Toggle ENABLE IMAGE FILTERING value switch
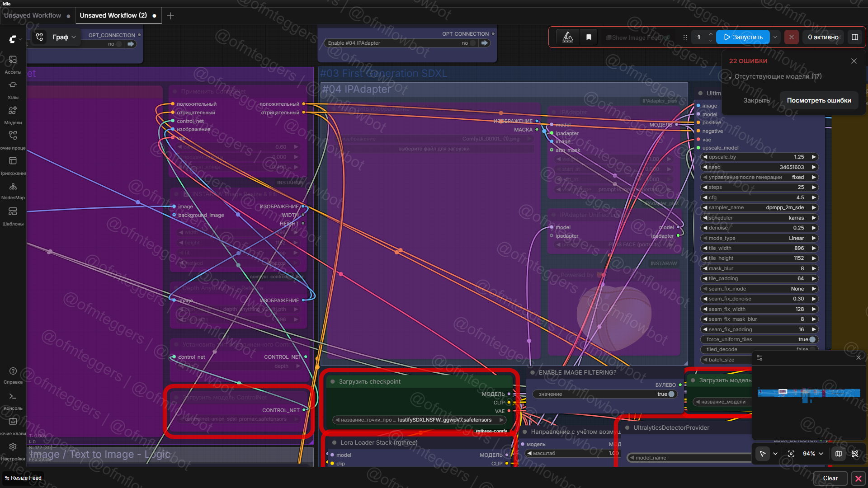This screenshot has width=868, height=488. click(671, 394)
